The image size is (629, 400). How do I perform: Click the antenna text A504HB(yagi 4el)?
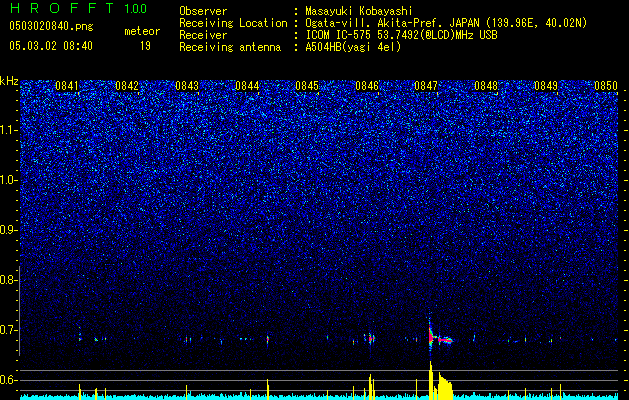pos(353,47)
